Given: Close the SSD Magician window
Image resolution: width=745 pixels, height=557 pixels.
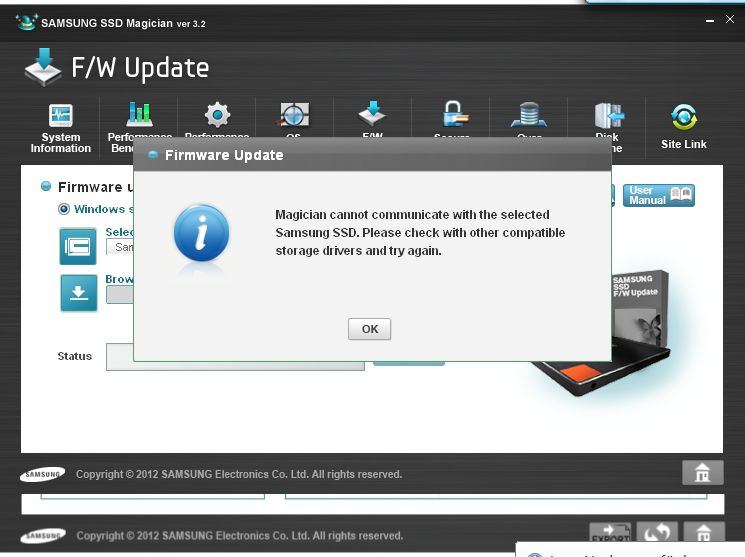Looking at the screenshot, I should (x=730, y=19).
